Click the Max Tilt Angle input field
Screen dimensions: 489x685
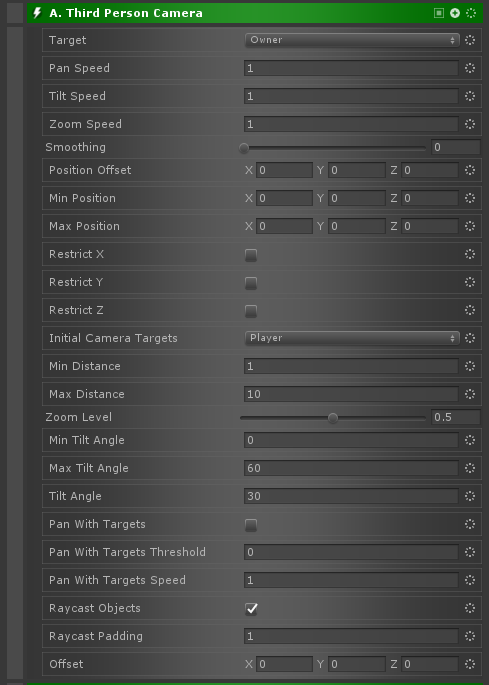coord(351,468)
